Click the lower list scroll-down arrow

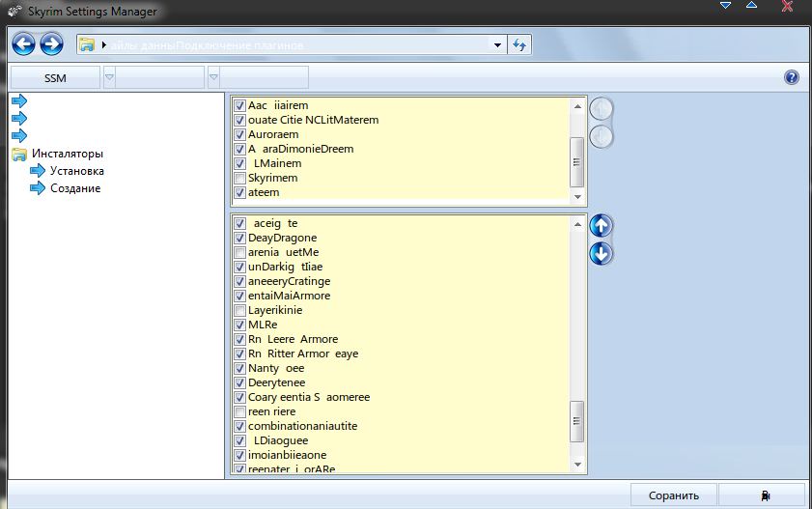[577, 465]
